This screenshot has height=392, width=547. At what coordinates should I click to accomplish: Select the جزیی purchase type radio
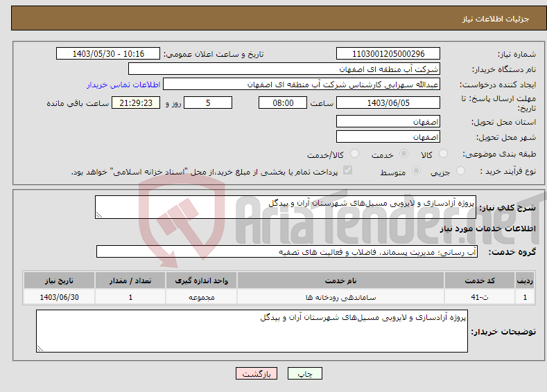(x=460, y=171)
